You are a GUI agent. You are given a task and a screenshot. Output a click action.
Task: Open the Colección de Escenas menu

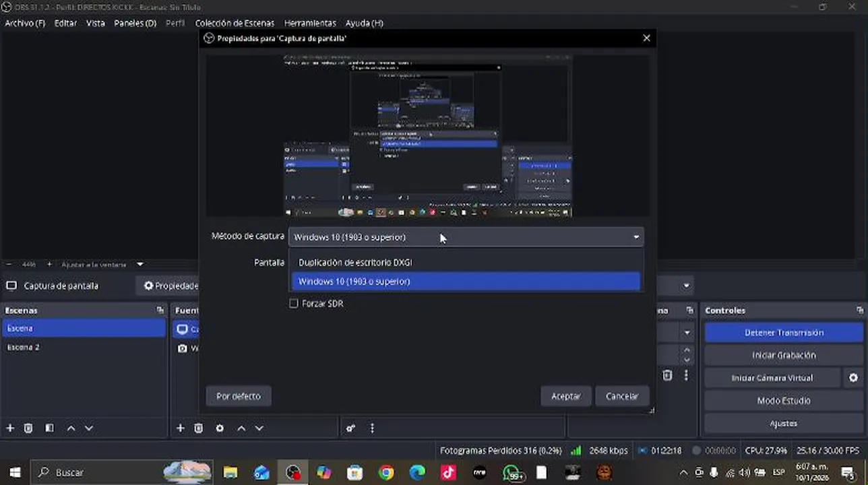(235, 23)
